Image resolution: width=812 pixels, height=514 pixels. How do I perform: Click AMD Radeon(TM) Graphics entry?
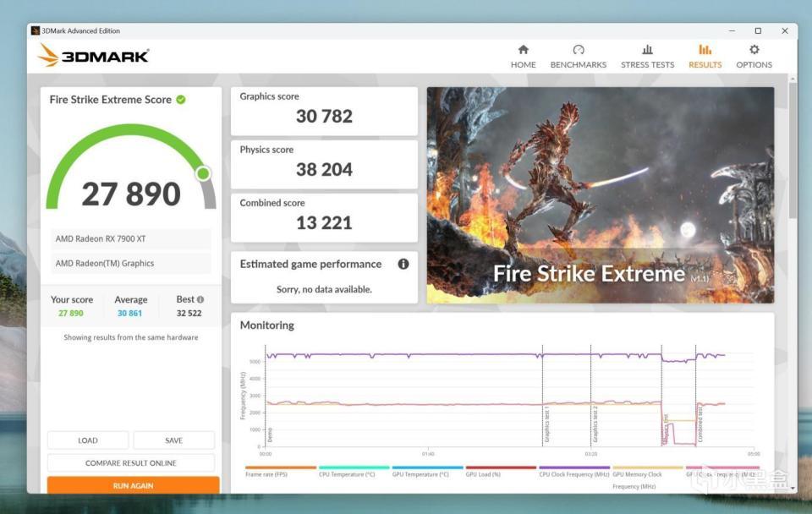[131, 264]
